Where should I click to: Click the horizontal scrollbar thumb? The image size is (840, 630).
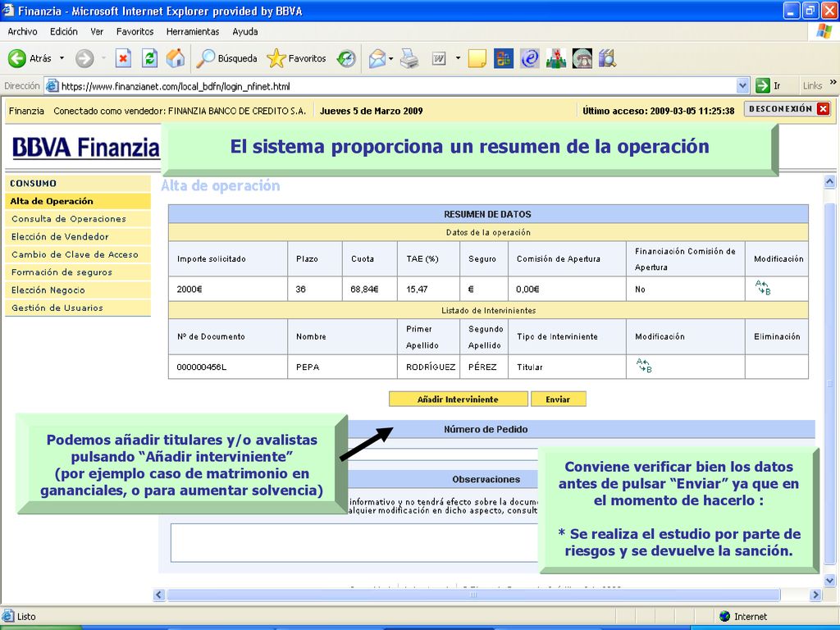(x=473, y=595)
